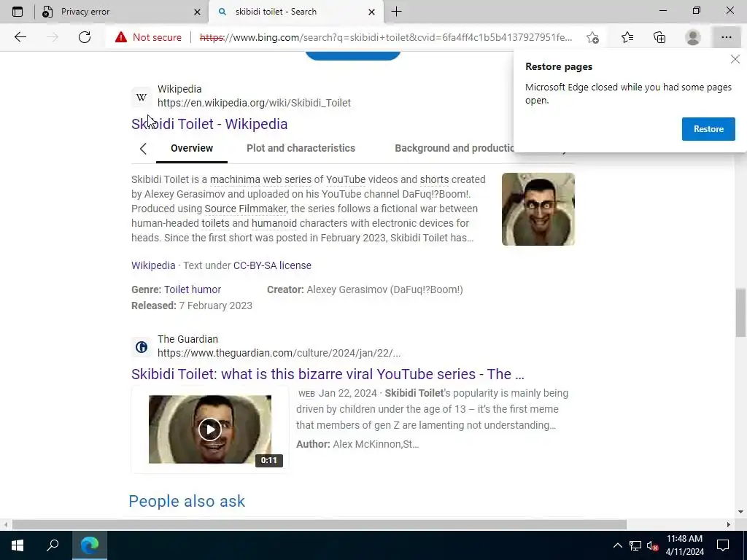Click the Not secure warning indicator
747x560 pixels.
coord(148,37)
